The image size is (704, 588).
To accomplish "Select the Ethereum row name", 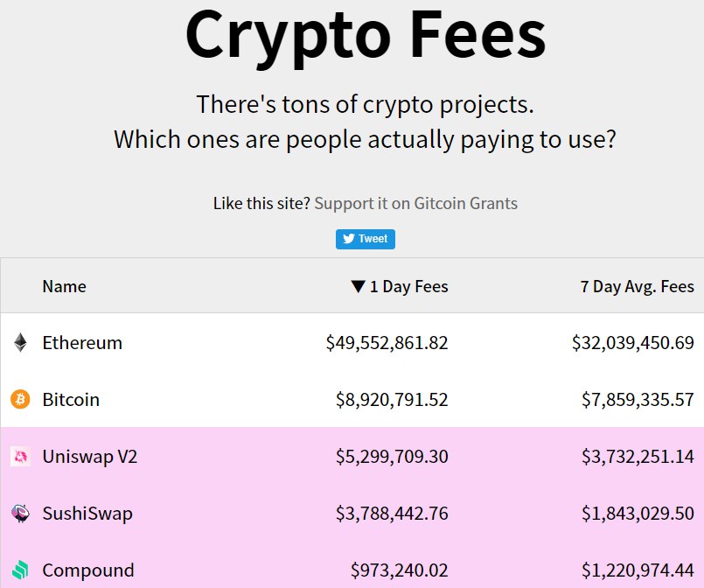I will click(x=82, y=343).
